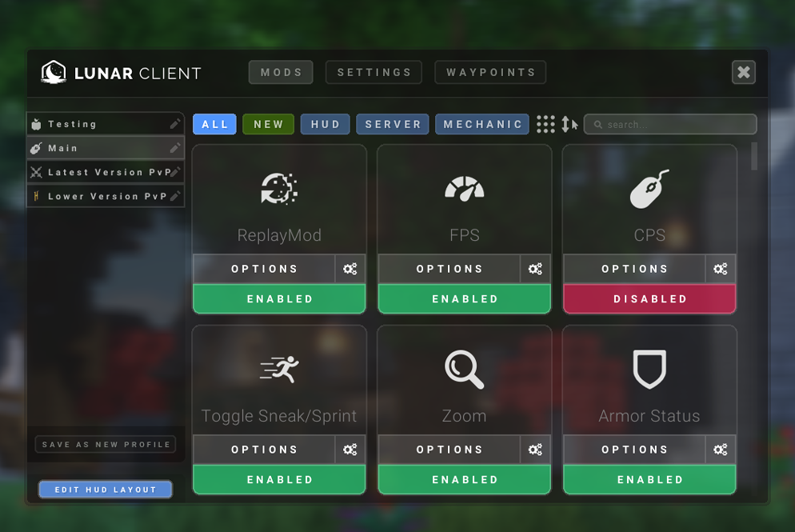This screenshot has height=532, width=795.
Task: Click the ReplayMod mod icon
Action: coord(278,187)
